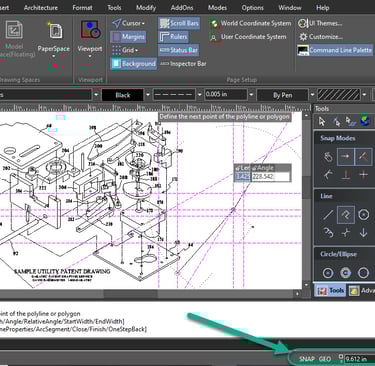The image size is (375, 366).
Task: Switch to User Coordinate System
Action: 248,37
